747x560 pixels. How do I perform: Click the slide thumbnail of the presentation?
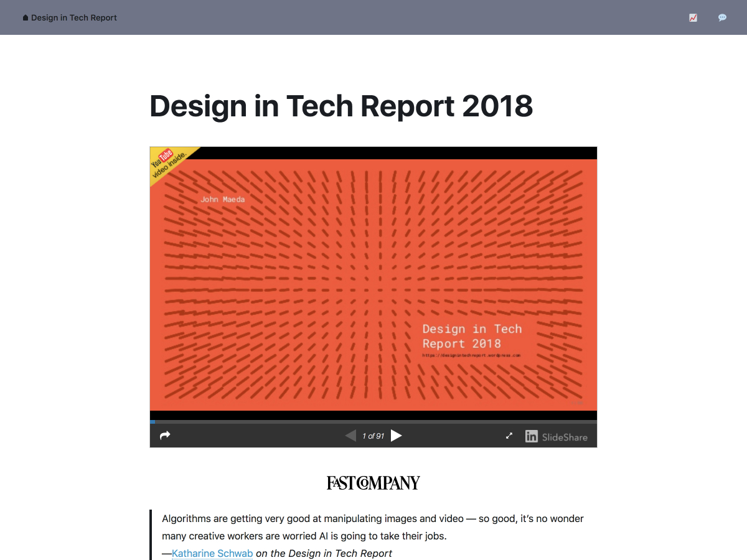[374, 285]
